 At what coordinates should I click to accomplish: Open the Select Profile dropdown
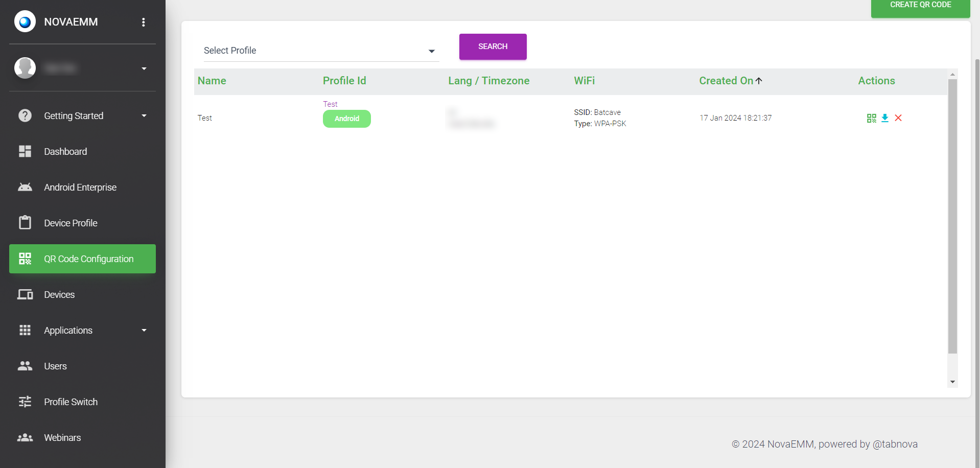click(x=321, y=51)
